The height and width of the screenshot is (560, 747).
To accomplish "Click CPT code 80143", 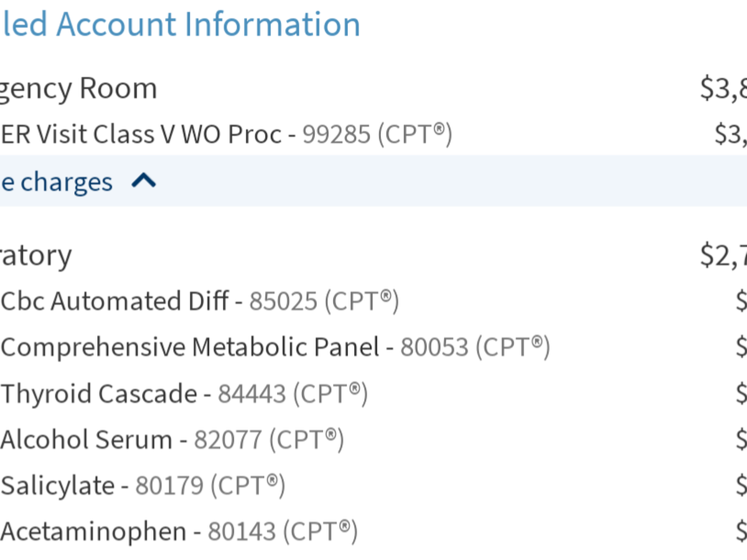I will tap(242, 531).
